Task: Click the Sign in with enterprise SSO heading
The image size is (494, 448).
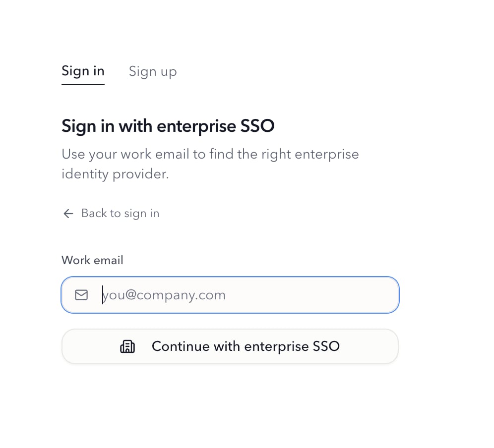Action: click(168, 126)
